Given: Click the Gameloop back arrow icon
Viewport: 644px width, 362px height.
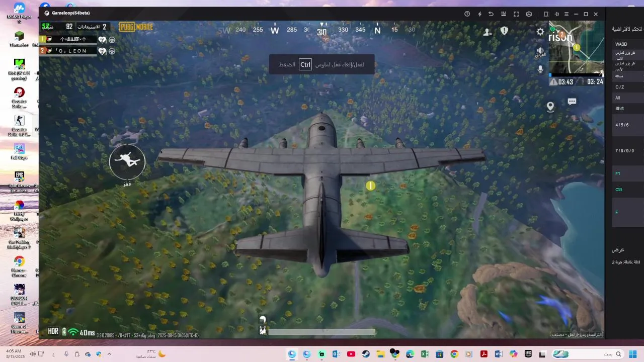Looking at the screenshot, I should coord(491,14).
